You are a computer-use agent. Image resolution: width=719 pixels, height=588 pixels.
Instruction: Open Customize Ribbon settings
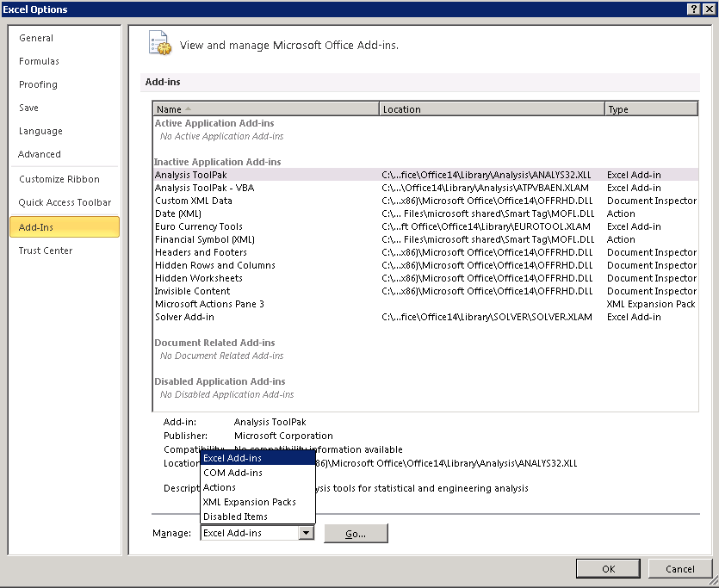(59, 179)
